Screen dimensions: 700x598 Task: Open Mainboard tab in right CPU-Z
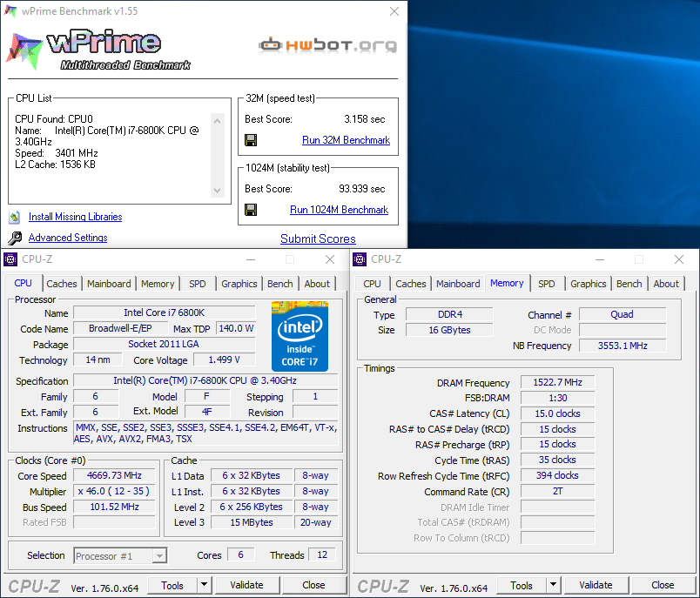click(x=458, y=284)
